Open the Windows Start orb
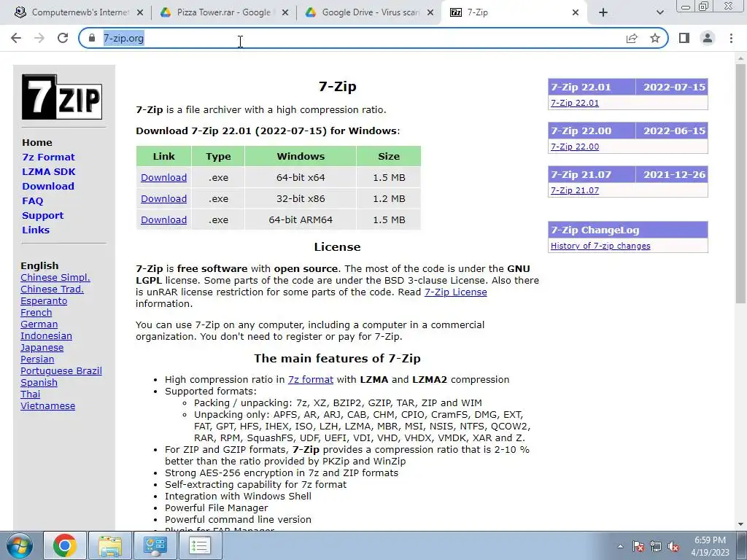The height and width of the screenshot is (560, 747). coord(20,545)
